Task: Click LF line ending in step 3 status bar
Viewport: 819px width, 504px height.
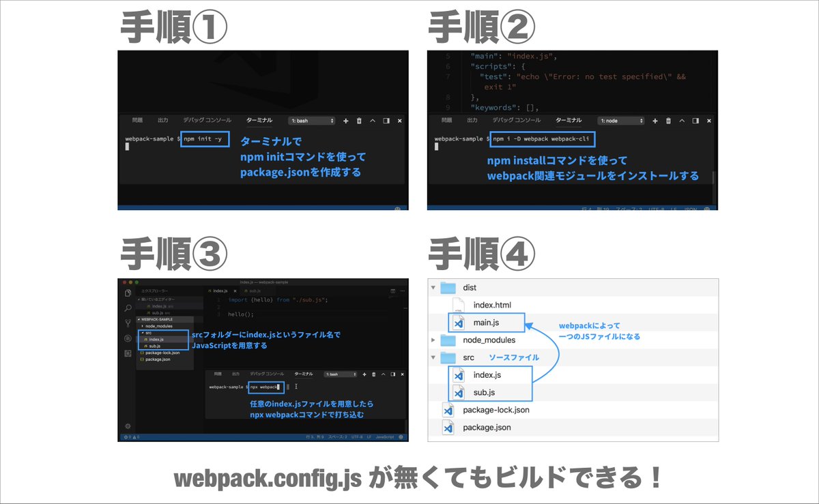Action: tap(369, 437)
